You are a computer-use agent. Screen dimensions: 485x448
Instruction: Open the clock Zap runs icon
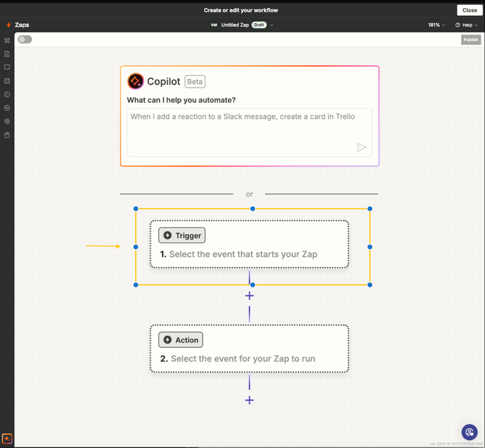pyautogui.click(x=7, y=94)
